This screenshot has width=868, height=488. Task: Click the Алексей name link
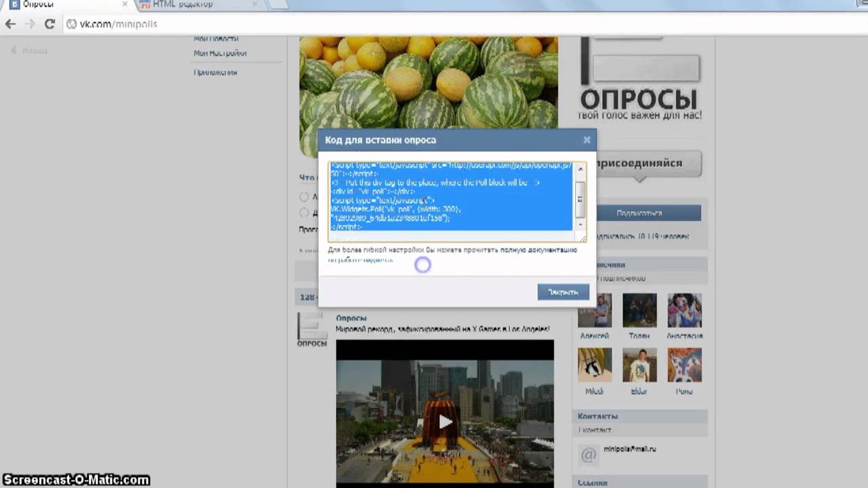point(594,336)
